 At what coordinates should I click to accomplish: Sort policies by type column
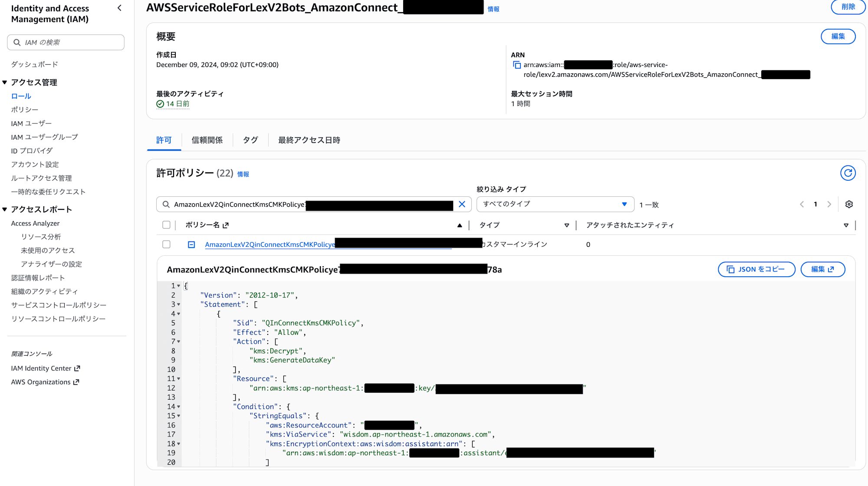pos(566,225)
